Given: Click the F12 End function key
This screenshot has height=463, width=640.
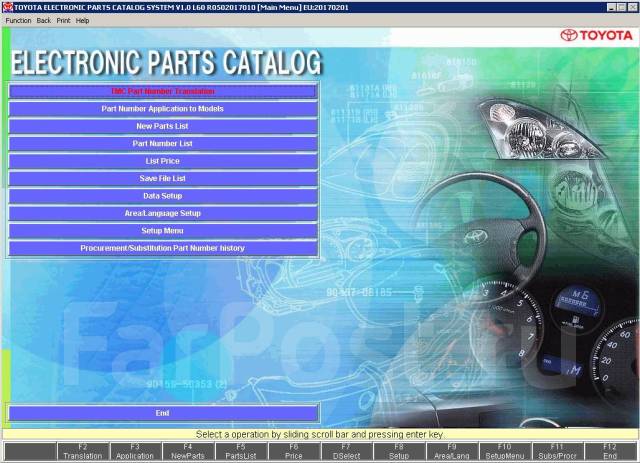Looking at the screenshot, I should click(x=610, y=452).
